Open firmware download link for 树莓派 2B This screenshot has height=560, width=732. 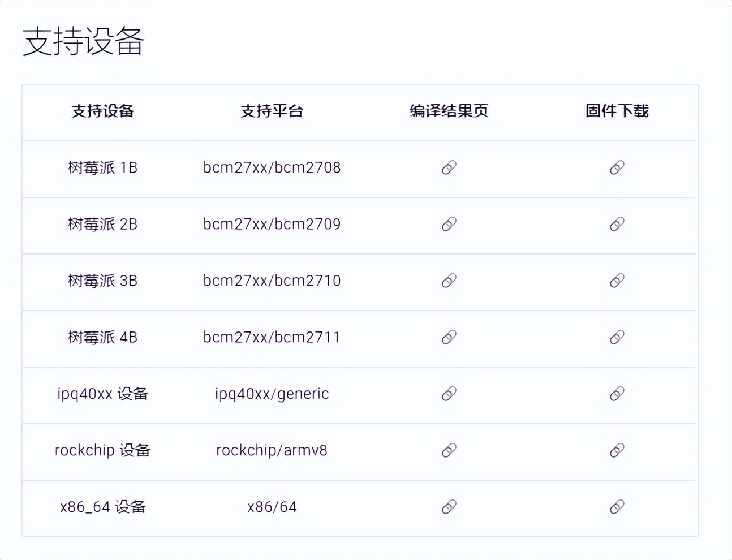pos(617,224)
